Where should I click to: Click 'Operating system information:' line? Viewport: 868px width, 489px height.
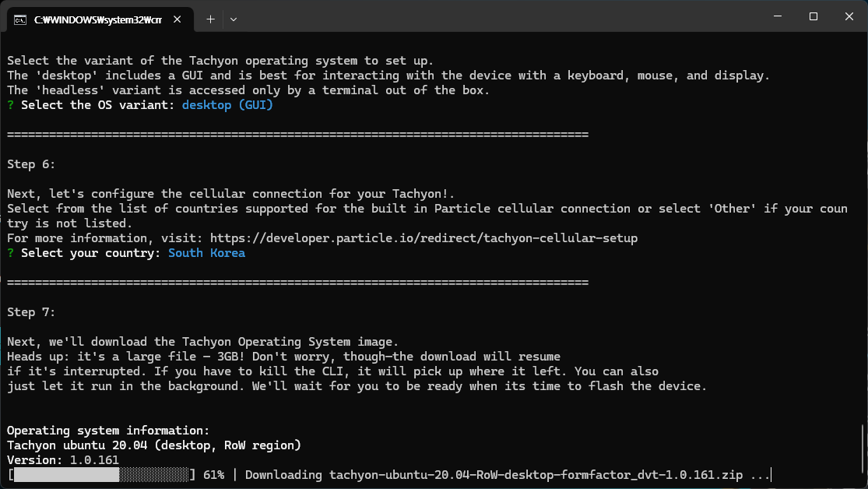[x=108, y=431]
